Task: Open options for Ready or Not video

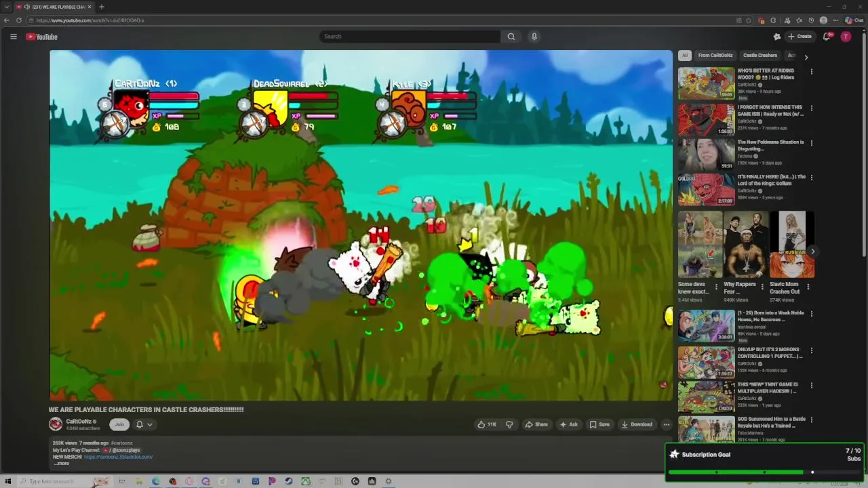Action: tap(811, 108)
